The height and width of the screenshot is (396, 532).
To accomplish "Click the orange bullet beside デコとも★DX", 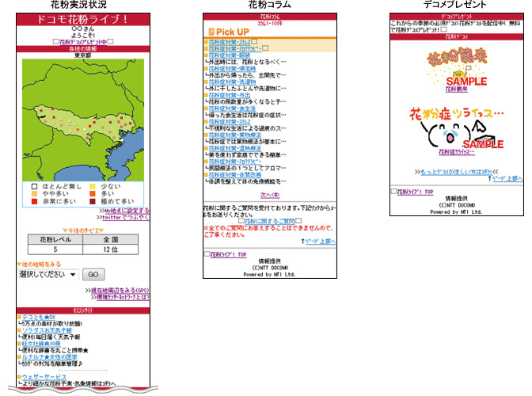I will coord(19,318).
